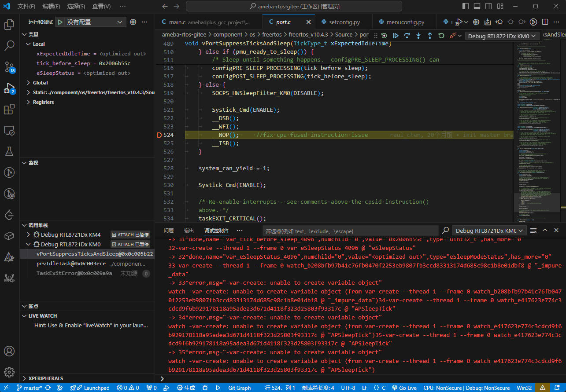The image size is (566, 392).
Task: Switch to the setconfig.py editor tab
Action: [344, 22]
